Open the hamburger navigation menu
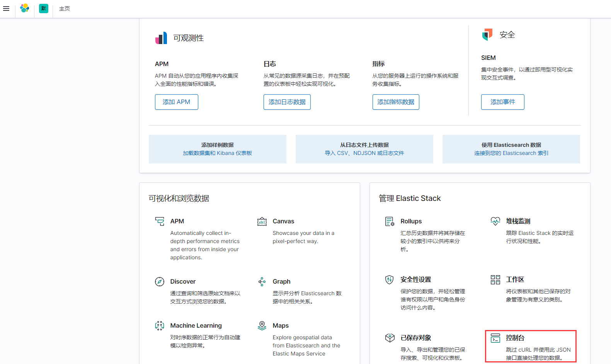This screenshot has width=611, height=364. [6, 9]
